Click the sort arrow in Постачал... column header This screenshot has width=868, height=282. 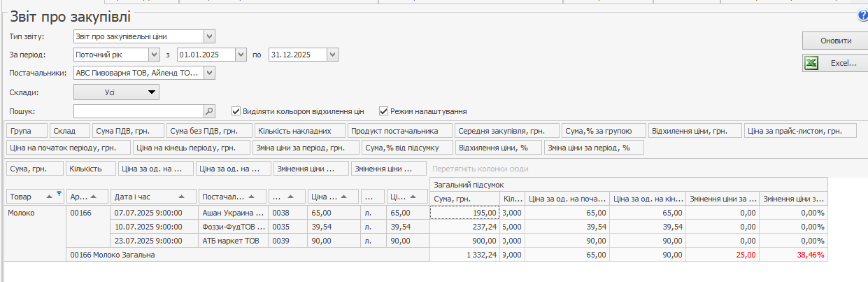(252, 197)
